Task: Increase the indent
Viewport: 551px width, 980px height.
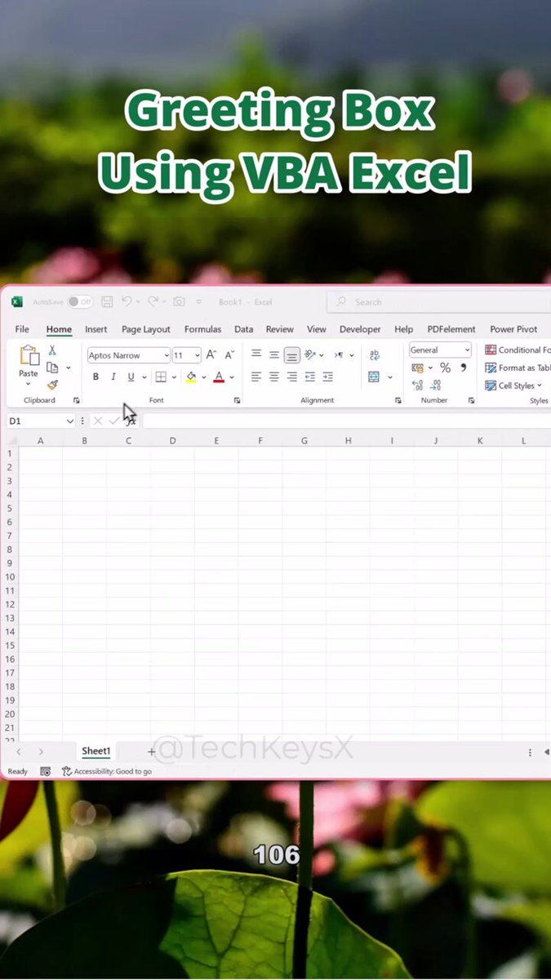Action: click(x=328, y=377)
